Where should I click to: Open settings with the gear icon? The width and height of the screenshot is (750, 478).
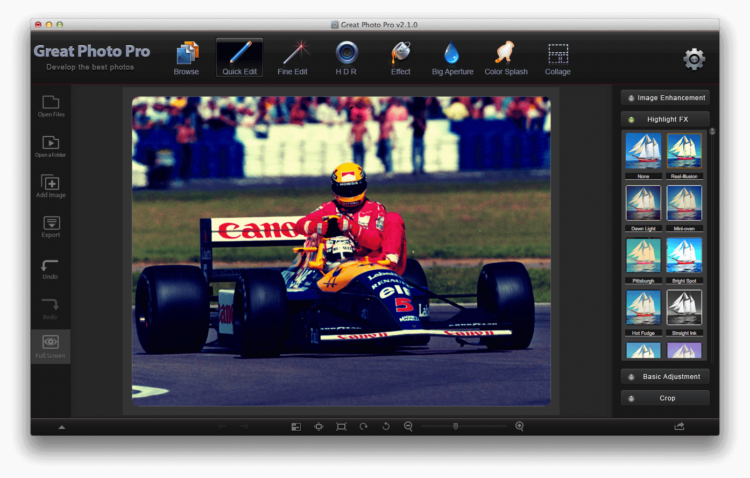tap(694, 59)
